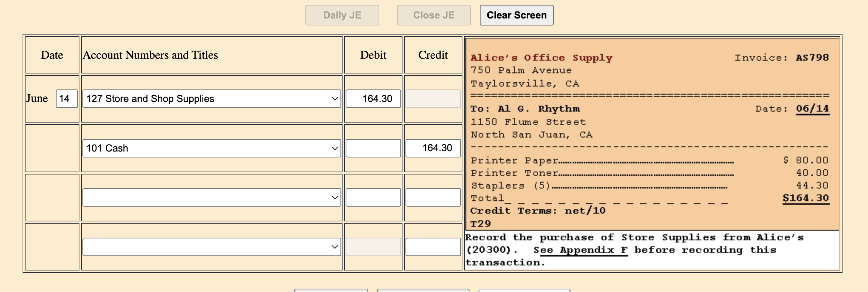Click the third-row credit field
The width and height of the screenshot is (868, 292).
(x=433, y=197)
